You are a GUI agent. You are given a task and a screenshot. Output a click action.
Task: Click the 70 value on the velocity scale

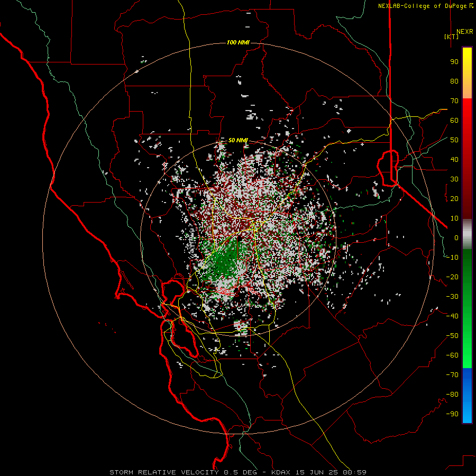[x=454, y=101]
